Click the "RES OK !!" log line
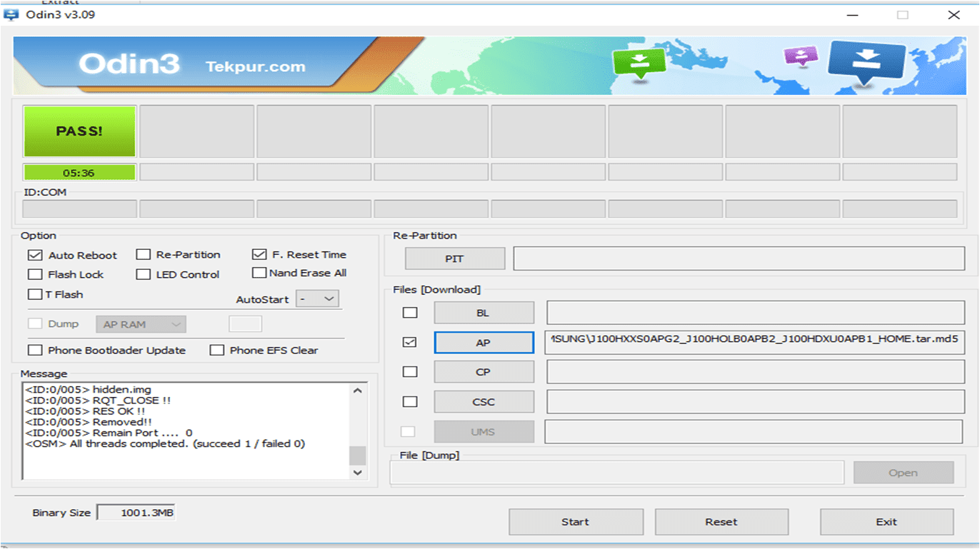Image resolution: width=980 pixels, height=549 pixels. [x=85, y=411]
